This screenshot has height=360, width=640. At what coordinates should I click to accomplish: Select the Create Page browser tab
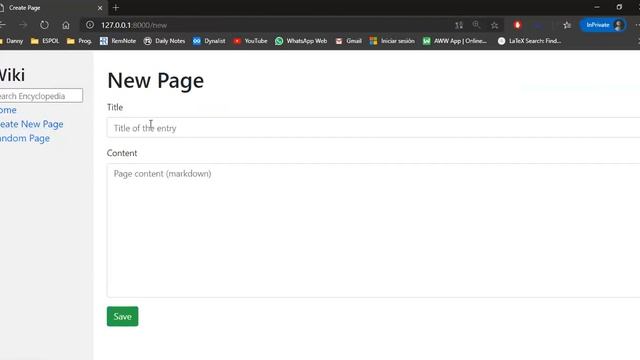click(x=52, y=8)
